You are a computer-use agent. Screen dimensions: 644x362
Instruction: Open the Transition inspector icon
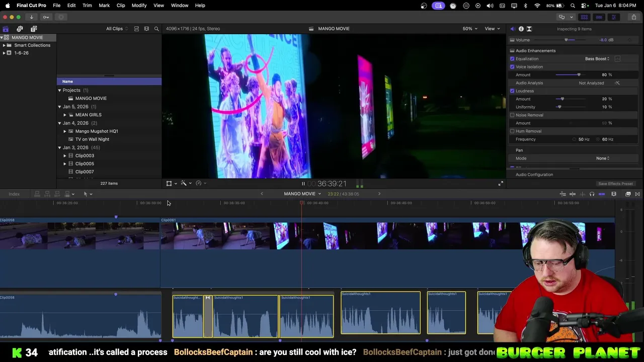pyautogui.click(x=529, y=29)
